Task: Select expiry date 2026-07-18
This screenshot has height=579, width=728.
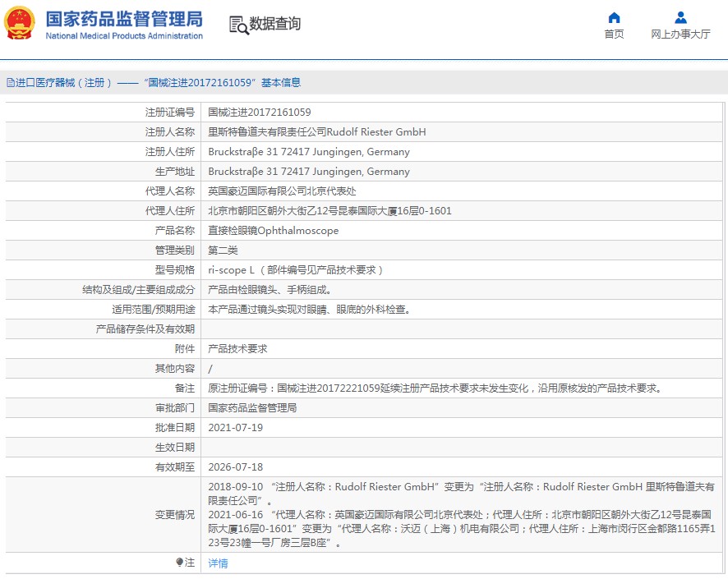Action: coord(235,467)
